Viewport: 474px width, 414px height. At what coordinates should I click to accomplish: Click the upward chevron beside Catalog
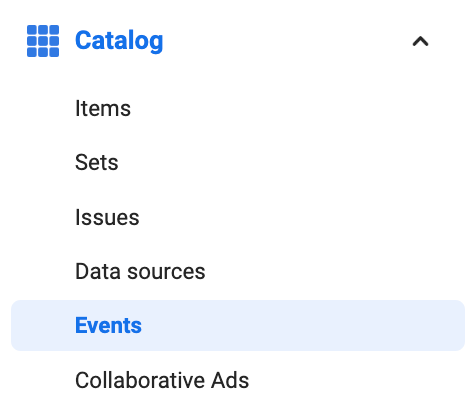click(x=420, y=41)
